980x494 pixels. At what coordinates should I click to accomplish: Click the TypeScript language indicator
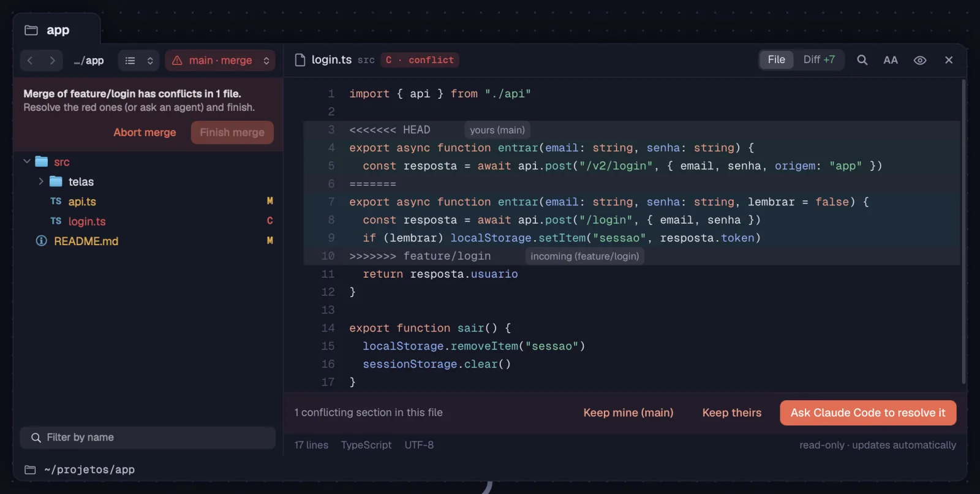click(x=366, y=445)
